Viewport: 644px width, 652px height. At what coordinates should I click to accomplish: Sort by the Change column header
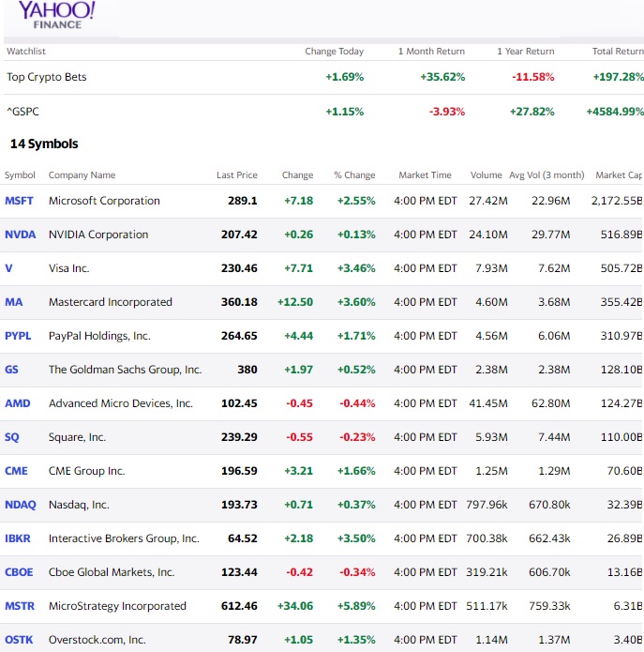pyautogui.click(x=297, y=175)
